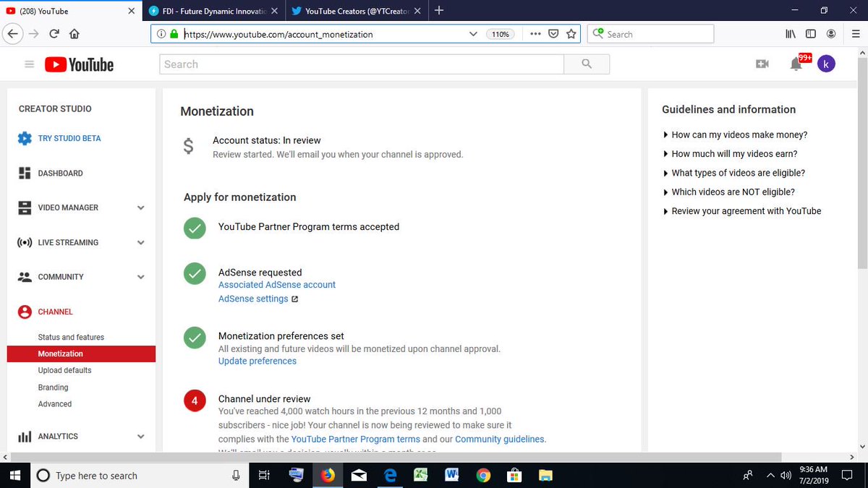Click the Windows Start button
The image size is (868, 488).
click(16, 475)
